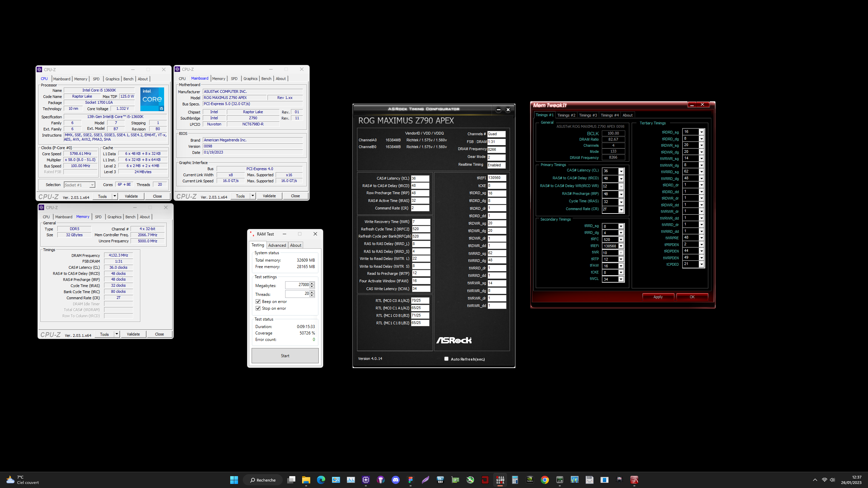Image resolution: width=868 pixels, height=488 pixels.
Task: Switch to the Timings #2 tab
Action: (566, 115)
